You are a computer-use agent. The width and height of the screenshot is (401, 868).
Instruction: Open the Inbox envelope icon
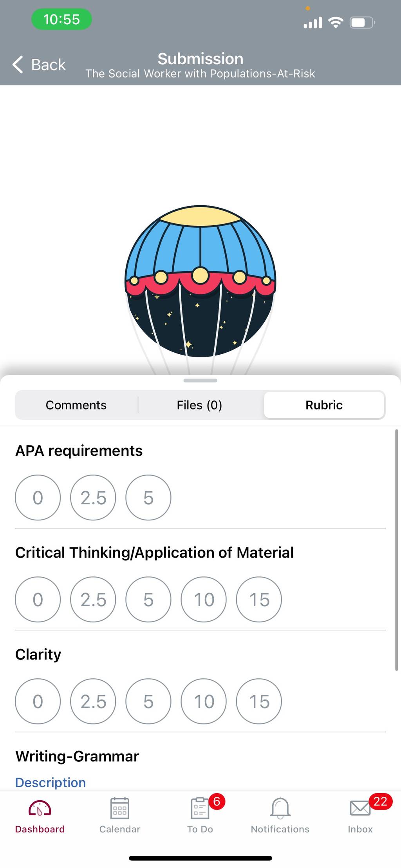[x=360, y=808]
